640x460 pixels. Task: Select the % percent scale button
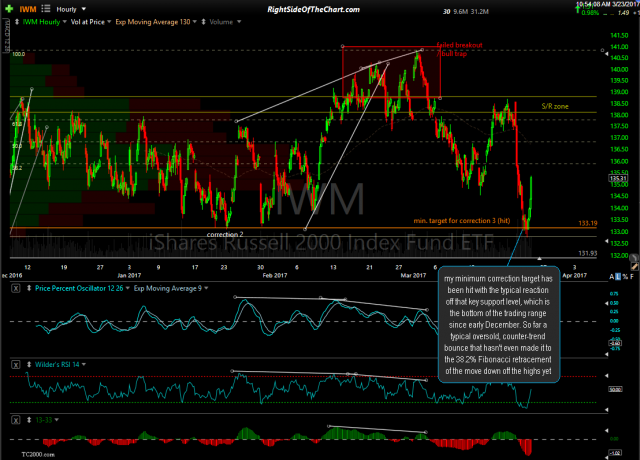point(624,277)
